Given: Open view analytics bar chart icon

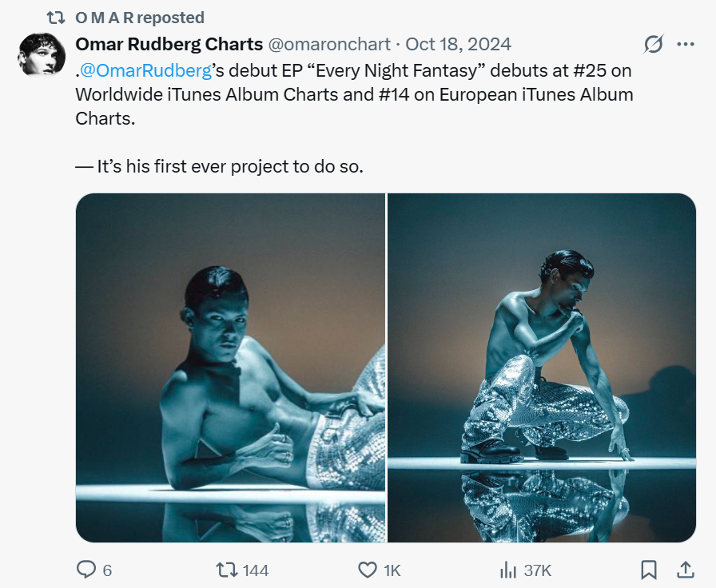Looking at the screenshot, I should click(x=507, y=570).
